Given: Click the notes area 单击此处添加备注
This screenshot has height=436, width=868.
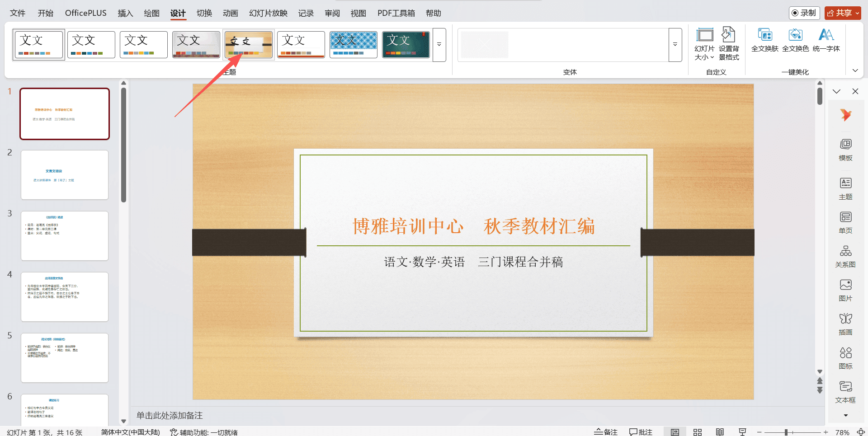Looking at the screenshot, I should 170,415.
